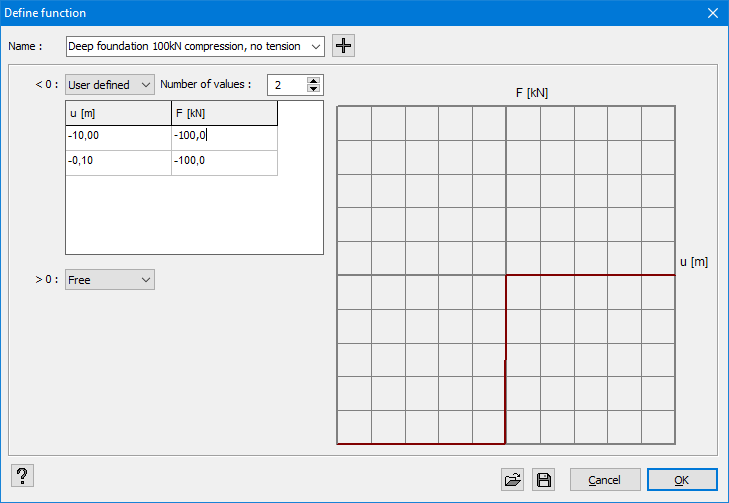
Task: Open the 'Free' dropdown for > 0
Action: [110, 280]
